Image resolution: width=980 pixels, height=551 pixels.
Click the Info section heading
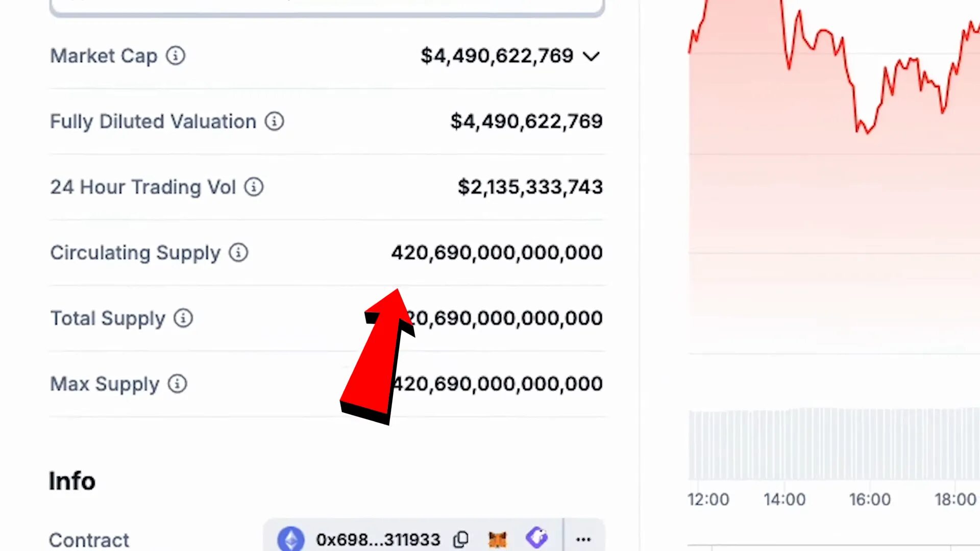[71, 480]
